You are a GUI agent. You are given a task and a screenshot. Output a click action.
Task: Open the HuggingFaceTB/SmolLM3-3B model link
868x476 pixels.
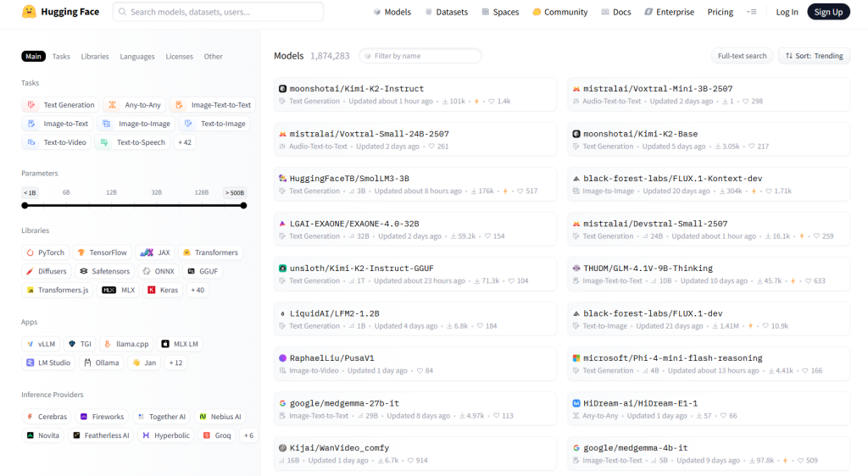click(x=349, y=179)
